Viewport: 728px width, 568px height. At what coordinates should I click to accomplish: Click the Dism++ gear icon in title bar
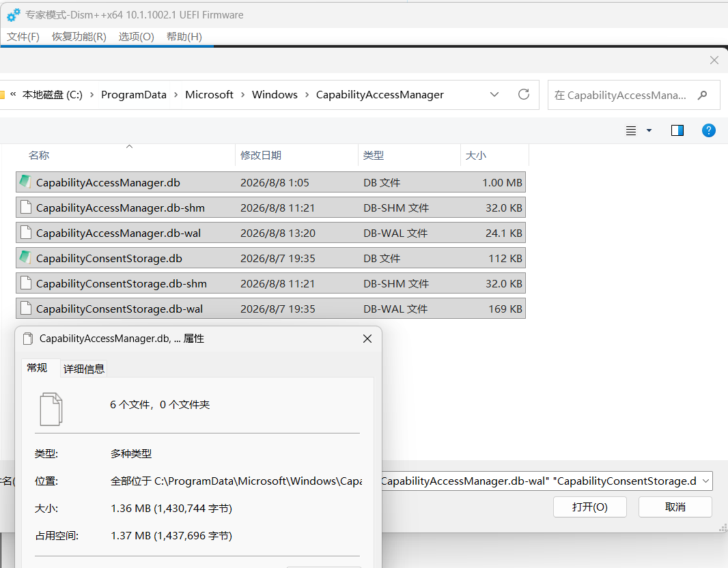13,15
